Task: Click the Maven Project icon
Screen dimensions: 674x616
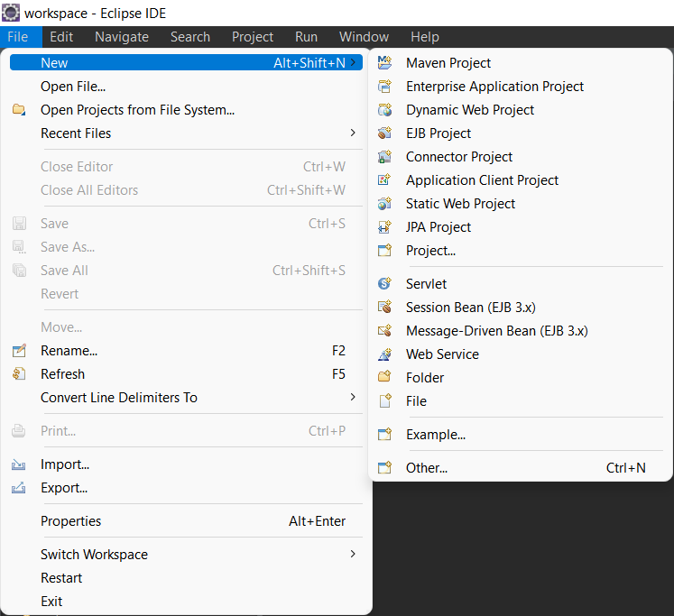Action: pos(384,63)
